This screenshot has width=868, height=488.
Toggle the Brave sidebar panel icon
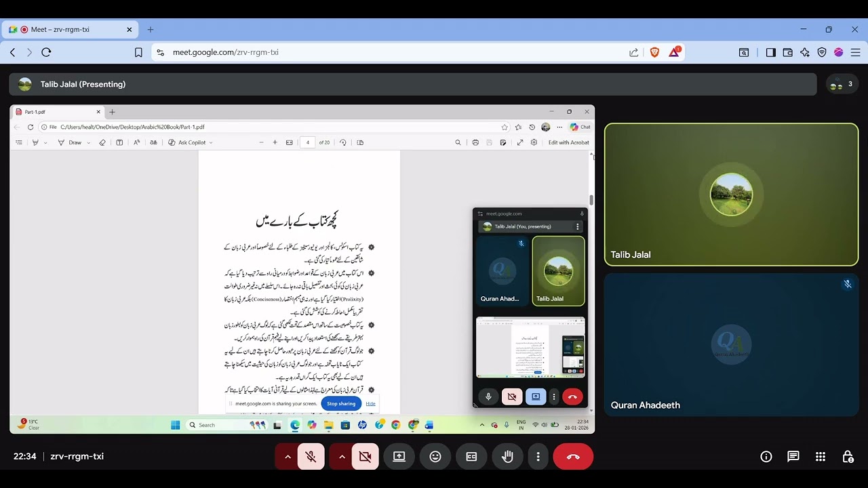click(770, 52)
